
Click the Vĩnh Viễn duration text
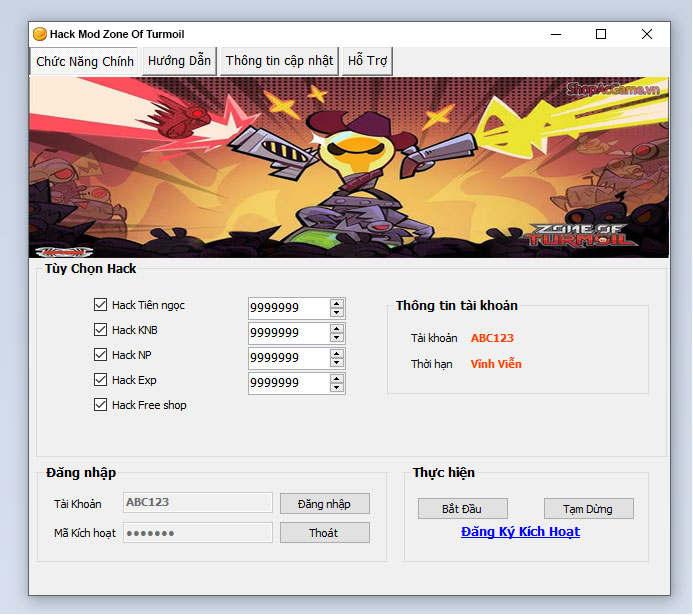click(x=496, y=364)
